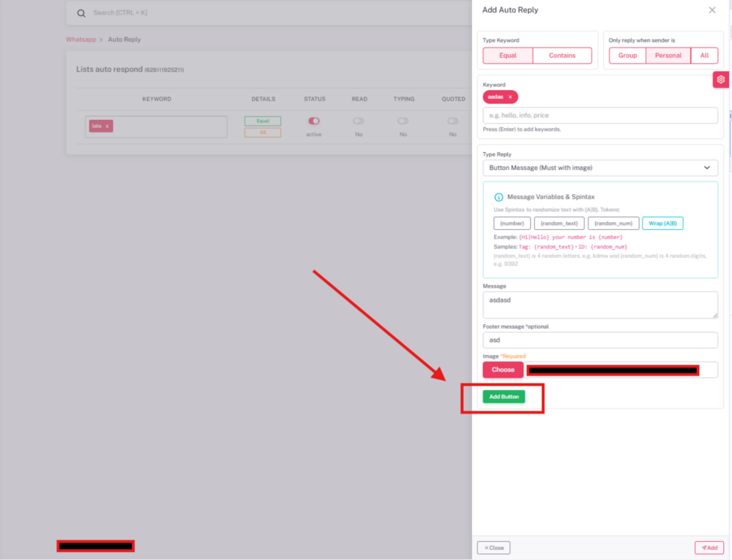732x560 pixels.
Task: Click Choose to pick an image
Action: (503, 370)
